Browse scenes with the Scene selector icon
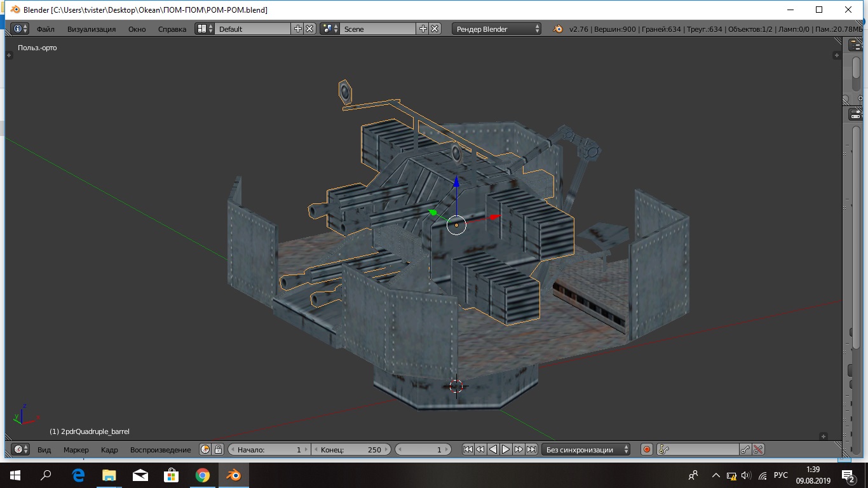 pyautogui.click(x=329, y=29)
